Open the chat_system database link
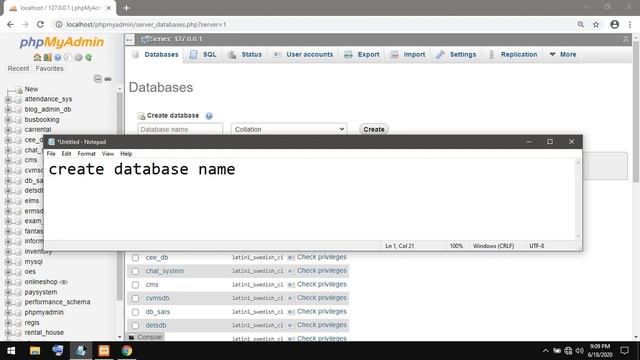 click(x=164, y=271)
